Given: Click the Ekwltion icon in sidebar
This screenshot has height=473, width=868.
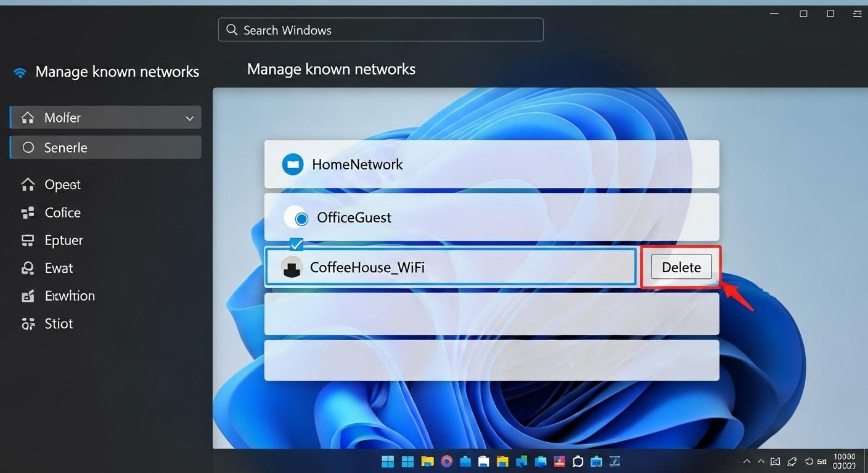Looking at the screenshot, I should 28,295.
